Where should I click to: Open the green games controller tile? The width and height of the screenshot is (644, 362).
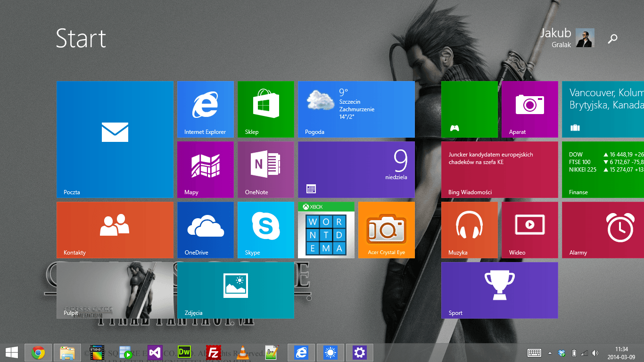coord(470,109)
